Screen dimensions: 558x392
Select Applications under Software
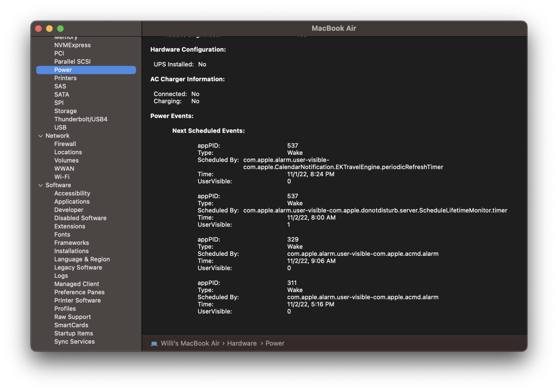(x=72, y=201)
